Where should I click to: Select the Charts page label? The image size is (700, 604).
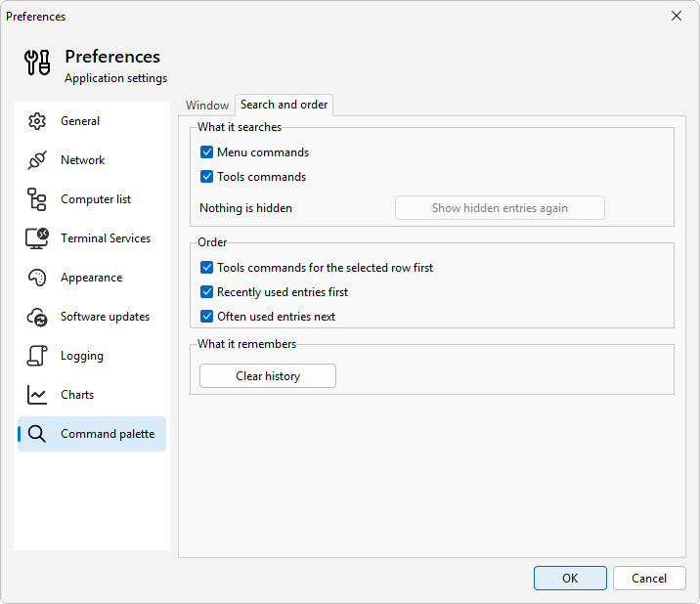[77, 395]
